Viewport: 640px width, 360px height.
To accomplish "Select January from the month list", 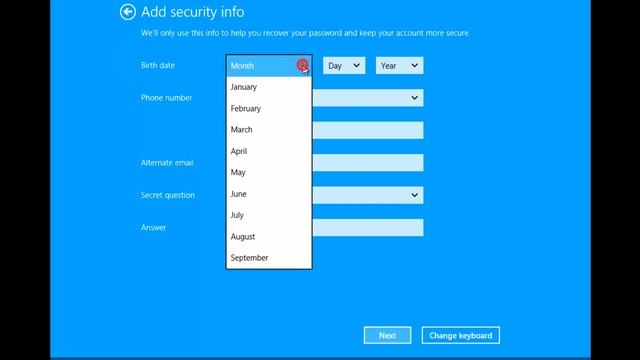I will click(x=269, y=87).
